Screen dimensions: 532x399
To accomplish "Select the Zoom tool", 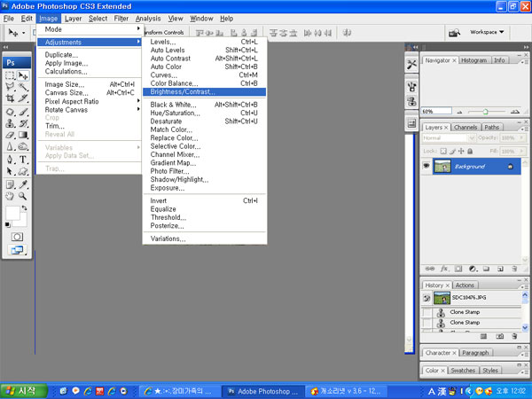I will tap(23, 196).
